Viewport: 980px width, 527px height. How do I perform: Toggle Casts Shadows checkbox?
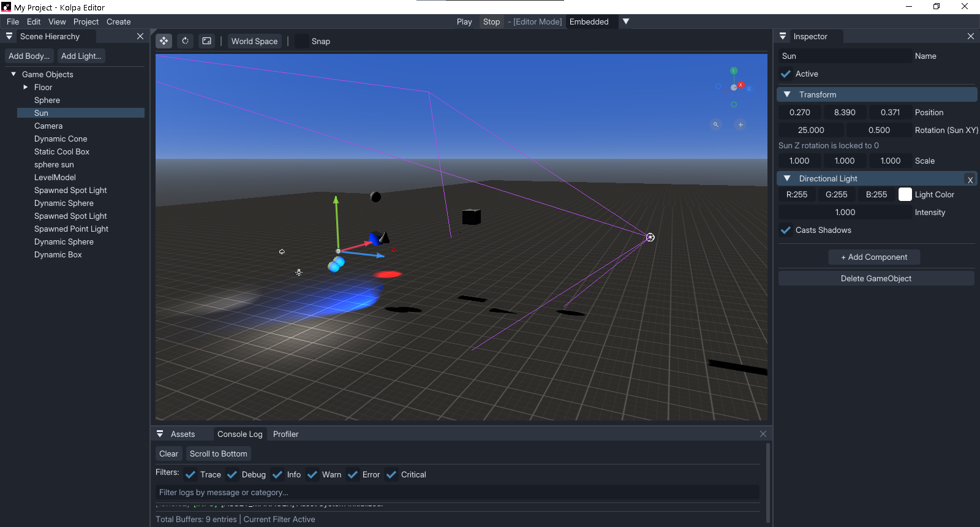point(786,230)
